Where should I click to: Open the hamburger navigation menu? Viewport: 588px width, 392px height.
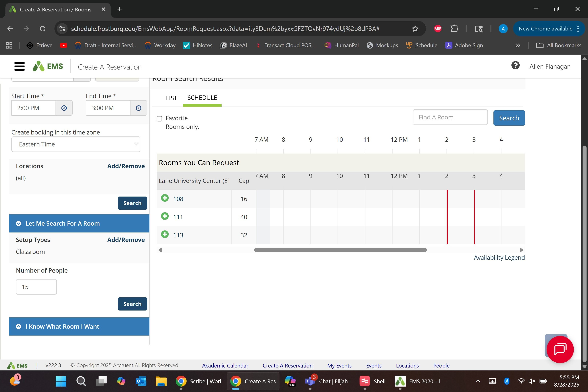[19, 66]
